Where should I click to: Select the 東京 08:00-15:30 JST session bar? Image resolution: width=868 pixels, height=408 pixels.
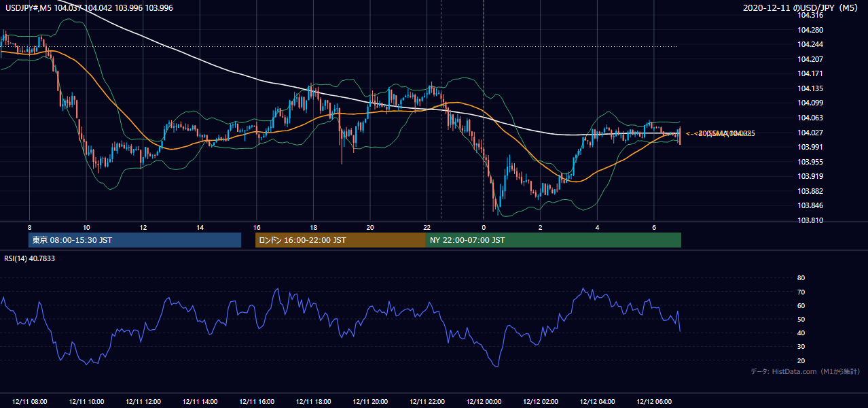(x=135, y=240)
